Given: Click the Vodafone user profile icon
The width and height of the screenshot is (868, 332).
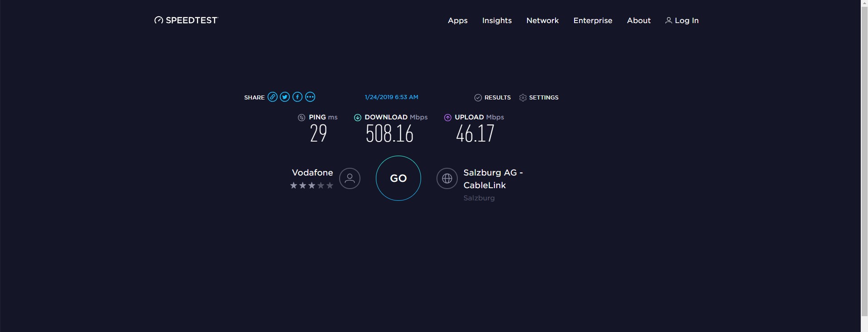Looking at the screenshot, I should pos(350,178).
